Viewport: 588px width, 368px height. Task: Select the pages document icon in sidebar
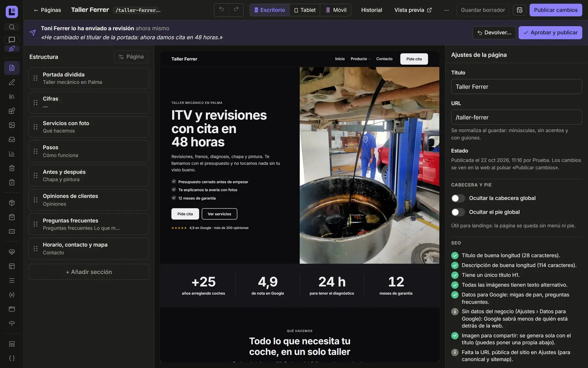click(12, 68)
